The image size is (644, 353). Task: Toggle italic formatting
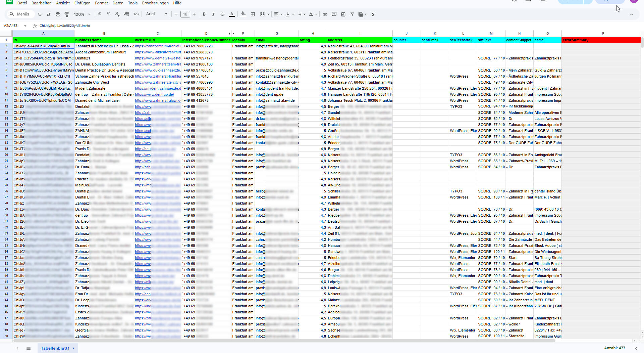click(213, 14)
